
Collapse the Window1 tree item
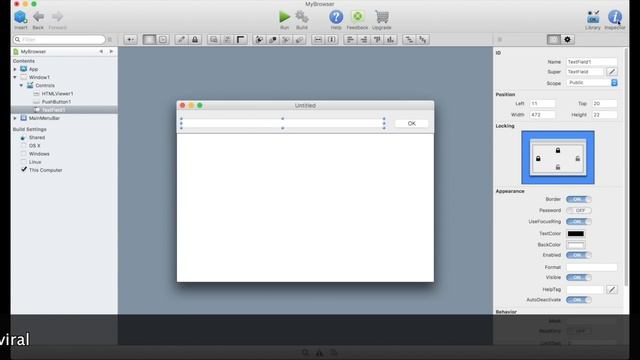coord(15,77)
